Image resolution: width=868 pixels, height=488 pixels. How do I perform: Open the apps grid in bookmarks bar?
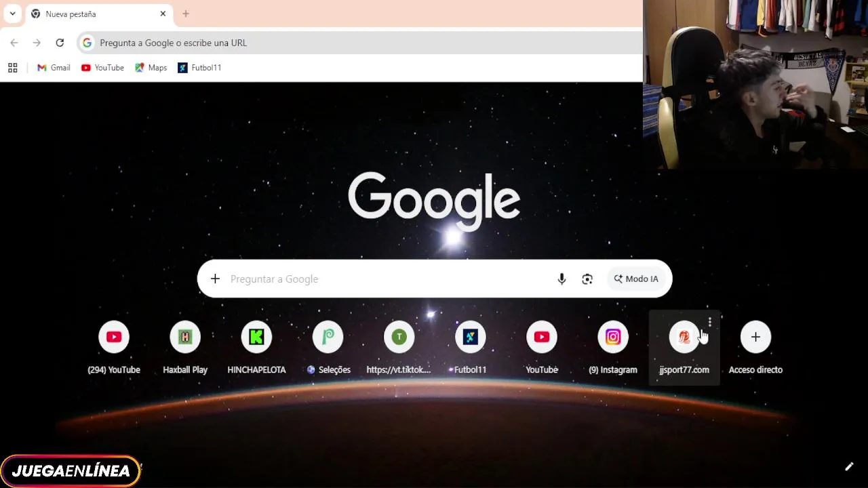[x=12, y=68]
